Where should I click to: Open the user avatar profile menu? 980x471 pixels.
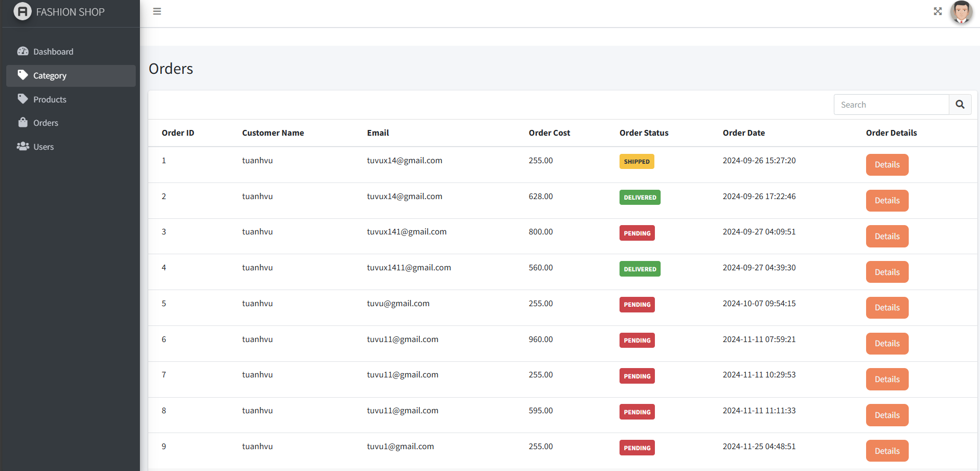pos(961,12)
